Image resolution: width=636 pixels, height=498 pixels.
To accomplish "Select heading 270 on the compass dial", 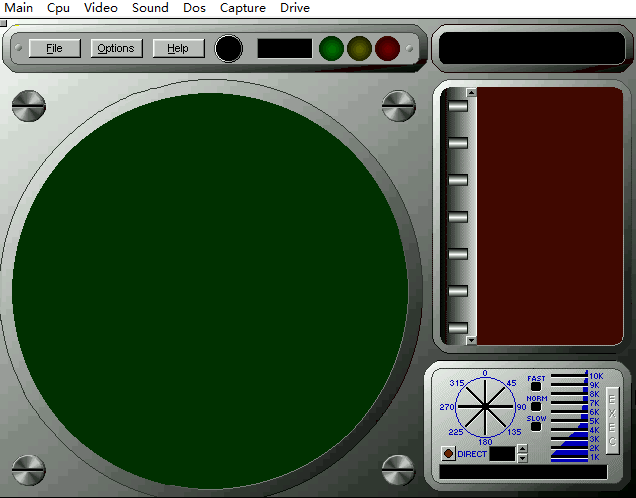I will point(447,407).
